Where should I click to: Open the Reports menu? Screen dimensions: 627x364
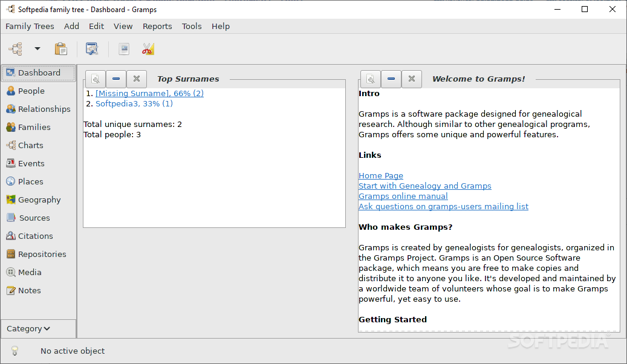point(157,27)
